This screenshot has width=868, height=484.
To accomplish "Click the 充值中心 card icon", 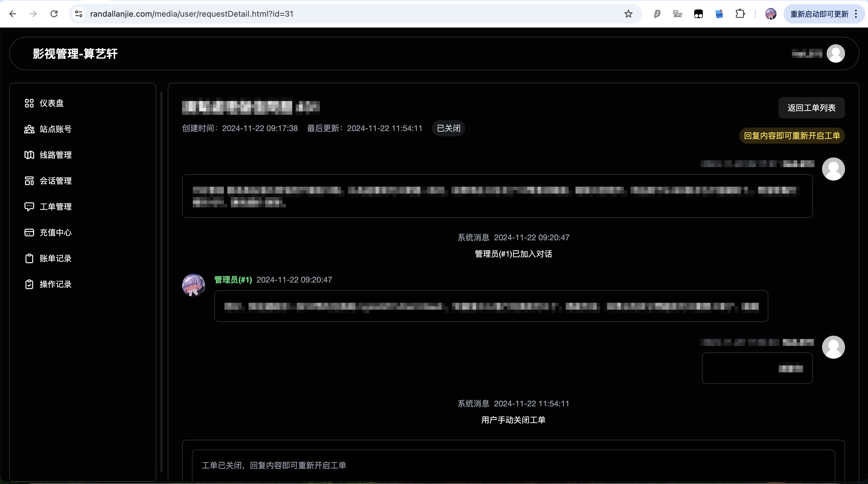I will (x=29, y=233).
